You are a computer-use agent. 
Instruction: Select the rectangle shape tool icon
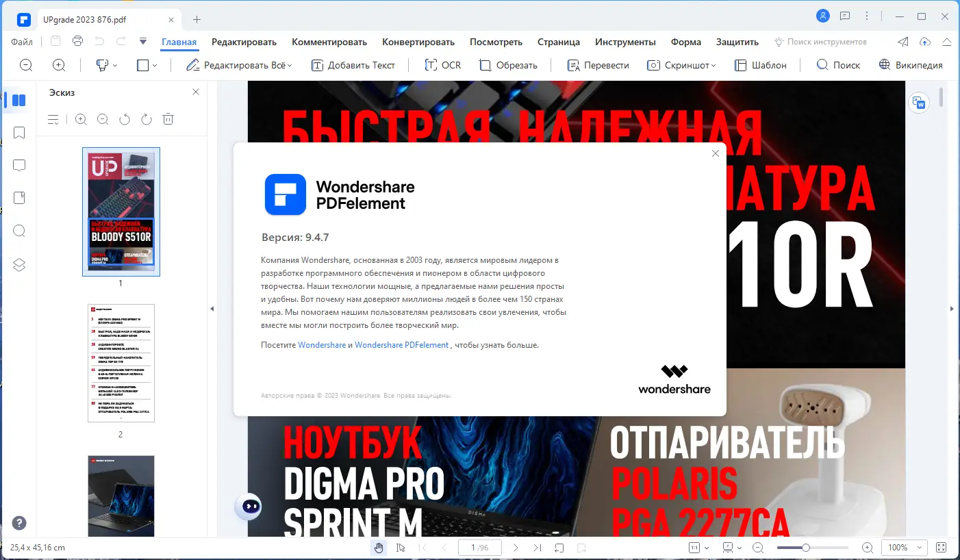coord(143,65)
